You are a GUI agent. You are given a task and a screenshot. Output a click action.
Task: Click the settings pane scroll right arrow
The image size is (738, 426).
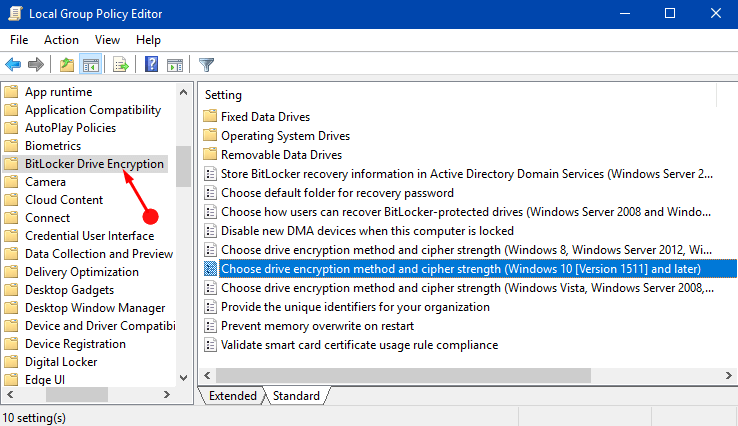729,376
